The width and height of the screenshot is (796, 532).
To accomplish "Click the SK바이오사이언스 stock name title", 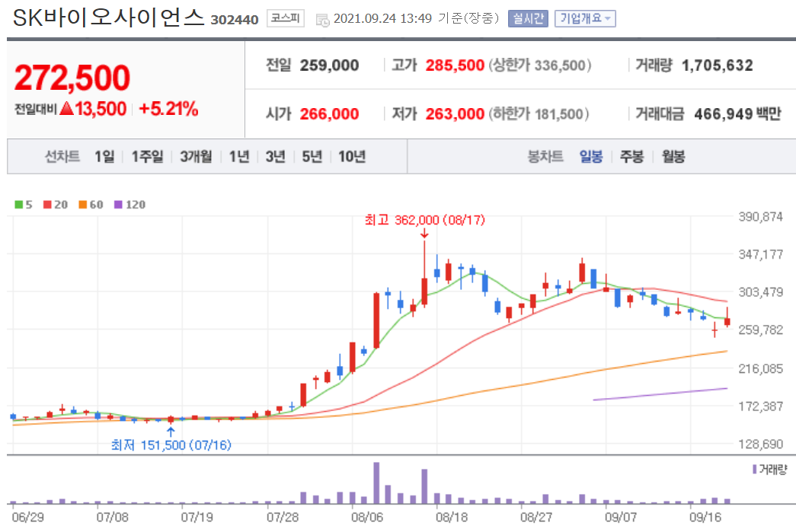I will click(x=108, y=18).
